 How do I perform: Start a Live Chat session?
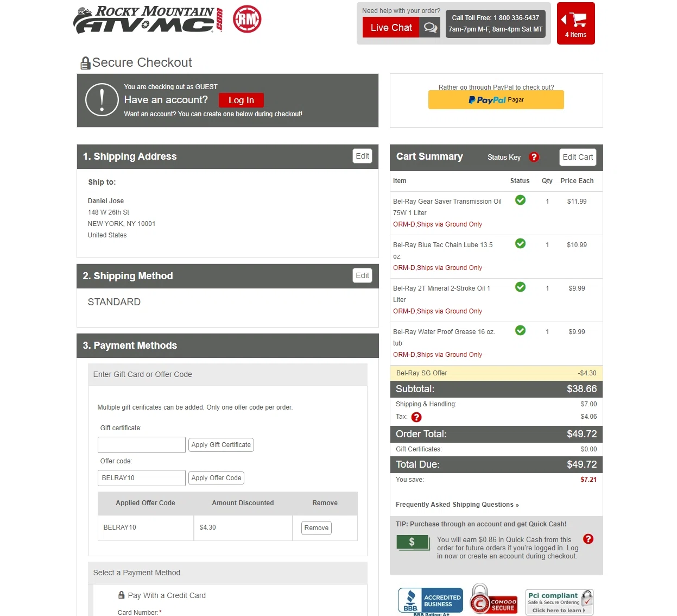391,27
